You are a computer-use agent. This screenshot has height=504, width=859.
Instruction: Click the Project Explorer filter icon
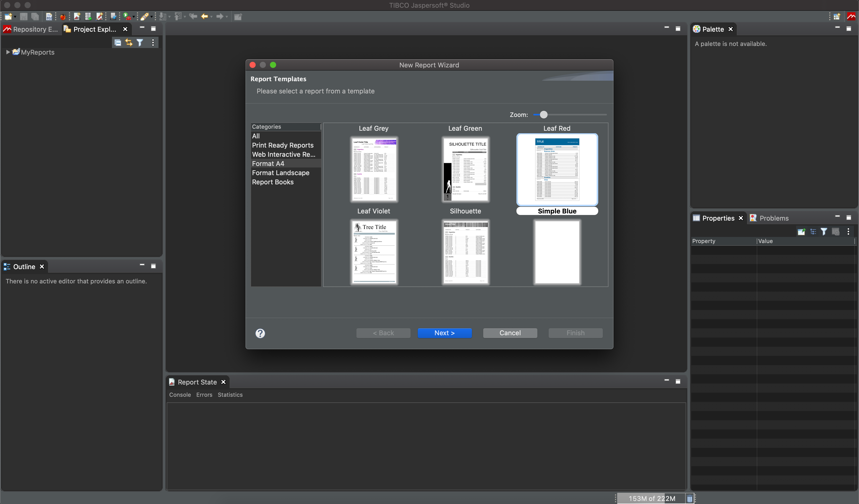(x=140, y=43)
